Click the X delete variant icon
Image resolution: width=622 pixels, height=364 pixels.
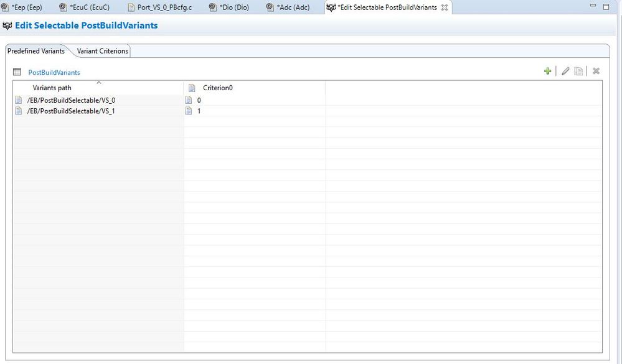(596, 71)
